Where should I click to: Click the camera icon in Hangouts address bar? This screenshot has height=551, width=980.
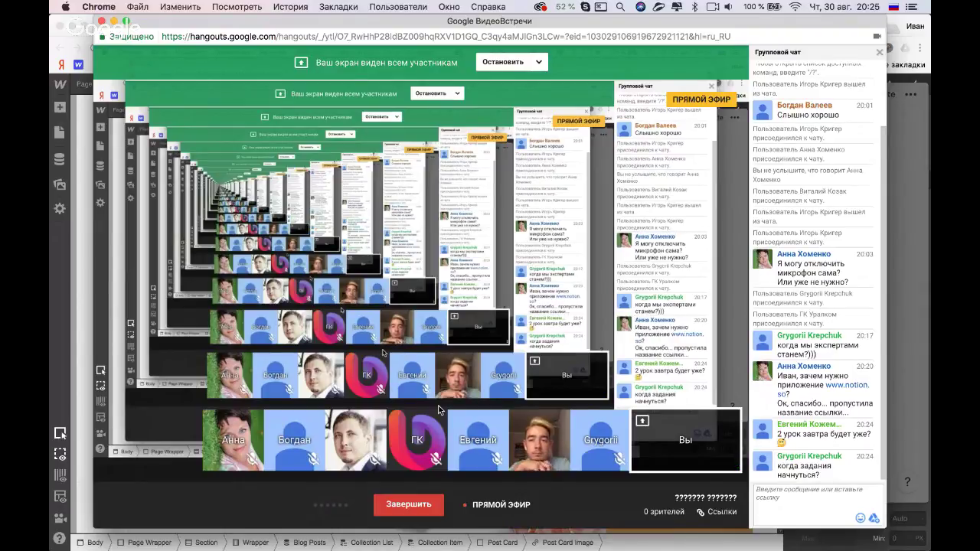877,36
